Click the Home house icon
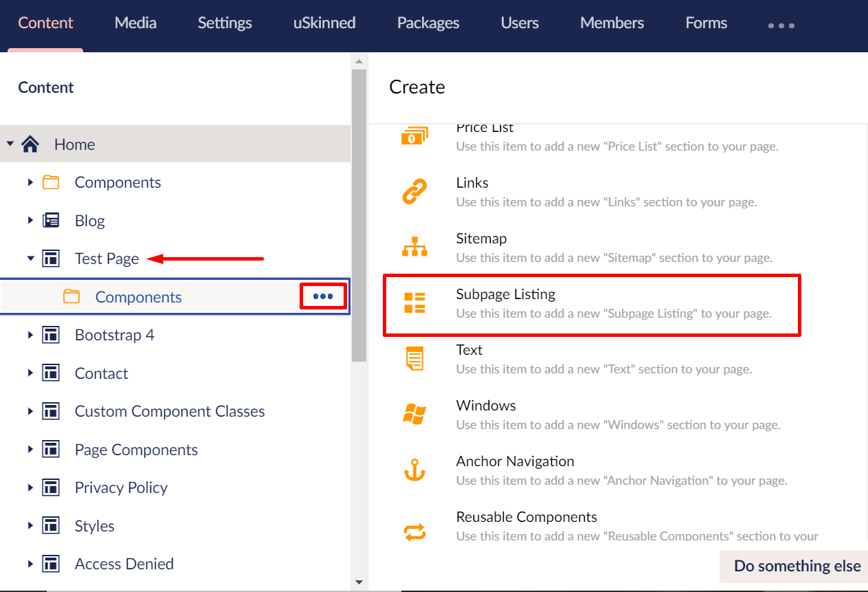Viewport: 868px width, 592px height. 30,144
